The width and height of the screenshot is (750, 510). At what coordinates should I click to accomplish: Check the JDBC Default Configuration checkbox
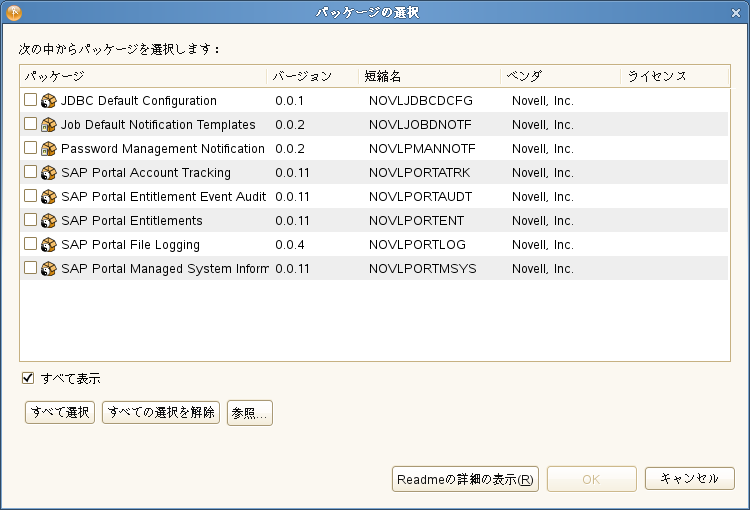point(30,100)
